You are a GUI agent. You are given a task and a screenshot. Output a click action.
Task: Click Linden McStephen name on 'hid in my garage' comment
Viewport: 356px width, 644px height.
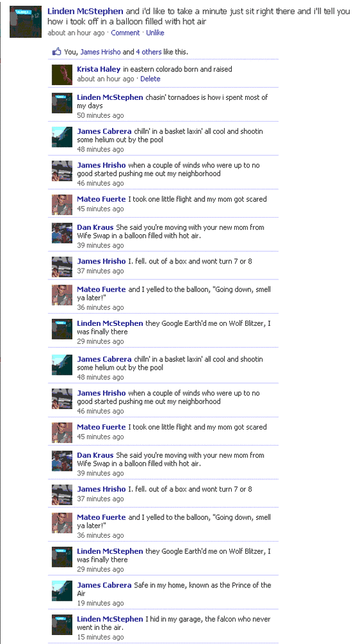pos(110,619)
